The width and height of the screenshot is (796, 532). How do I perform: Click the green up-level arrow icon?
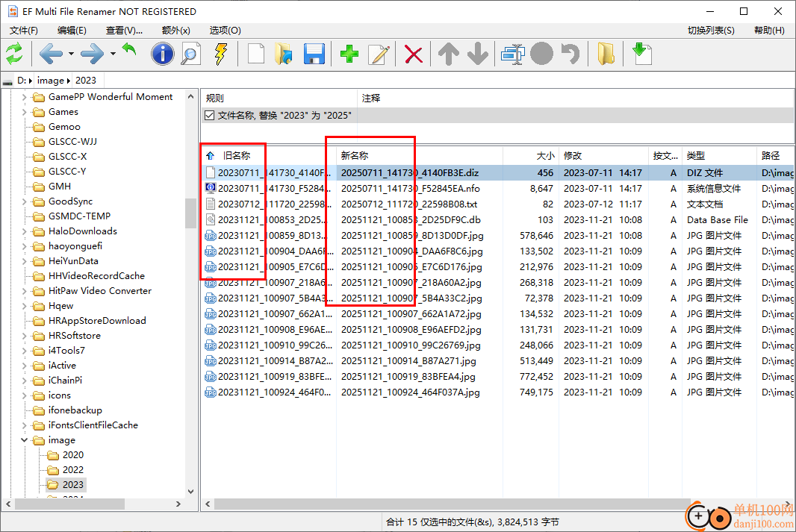click(130, 50)
